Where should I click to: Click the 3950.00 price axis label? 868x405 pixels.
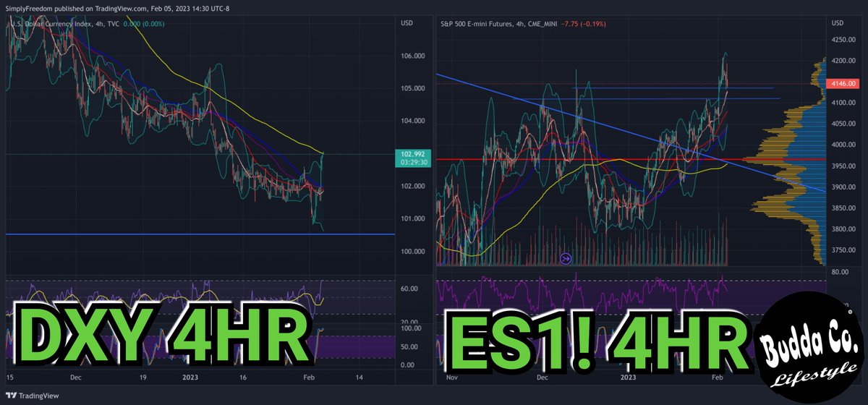(x=843, y=166)
